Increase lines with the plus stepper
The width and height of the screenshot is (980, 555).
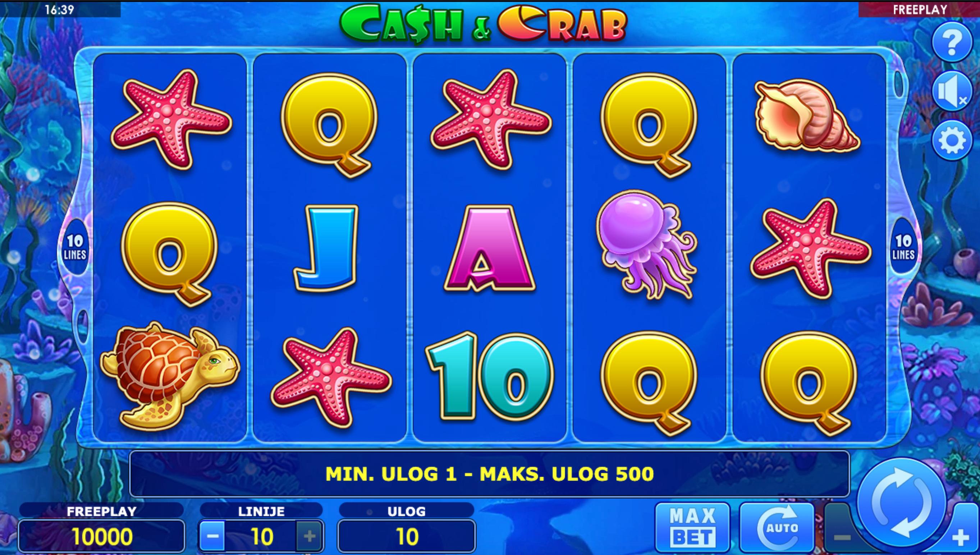pos(309,536)
